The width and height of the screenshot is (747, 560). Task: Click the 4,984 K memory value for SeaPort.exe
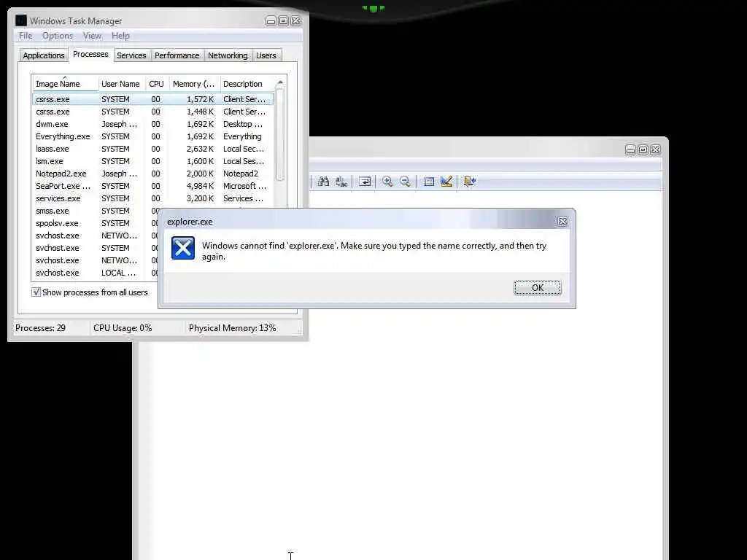[200, 186]
